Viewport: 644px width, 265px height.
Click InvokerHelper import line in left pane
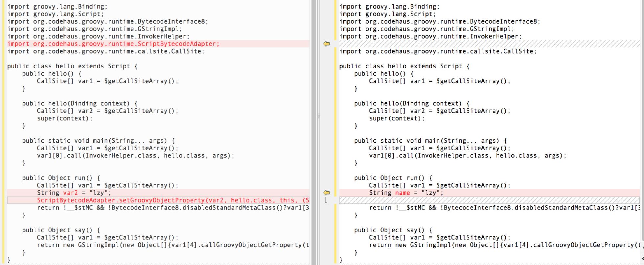click(98, 36)
